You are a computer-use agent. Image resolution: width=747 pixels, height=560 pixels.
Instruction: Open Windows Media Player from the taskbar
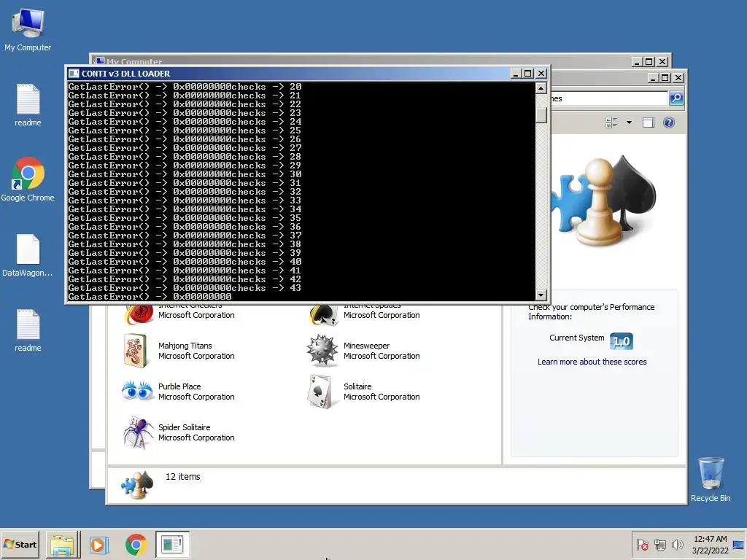pos(99,544)
